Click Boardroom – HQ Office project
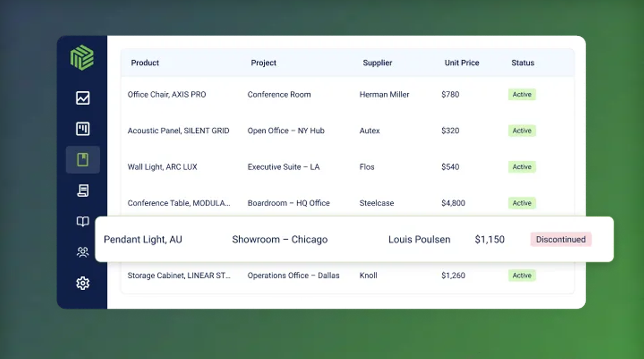 tap(288, 203)
